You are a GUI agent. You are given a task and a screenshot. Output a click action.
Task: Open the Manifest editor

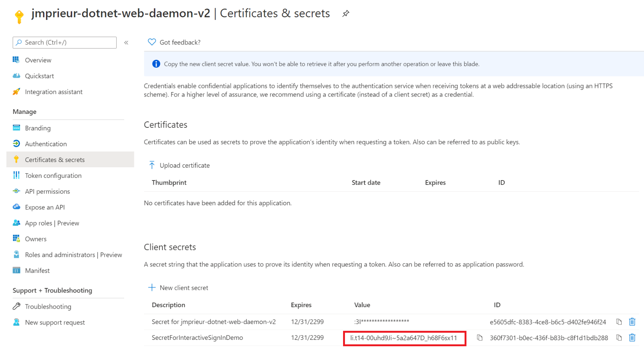pyautogui.click(x=37, y=271)
